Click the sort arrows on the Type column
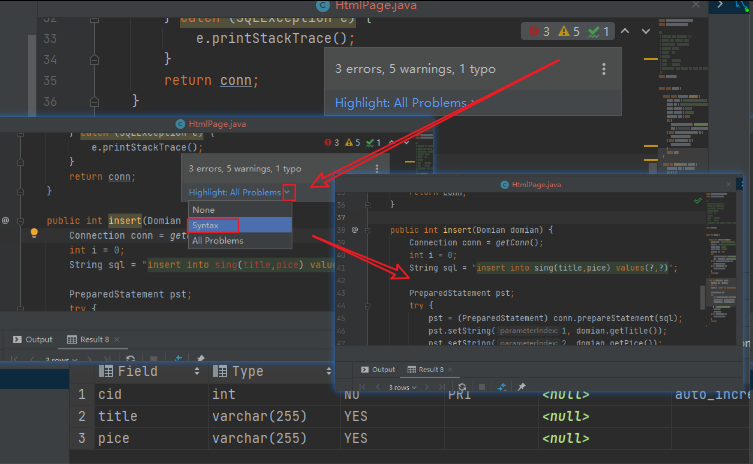This screenshot has width=753, height=464. point(329,371)
